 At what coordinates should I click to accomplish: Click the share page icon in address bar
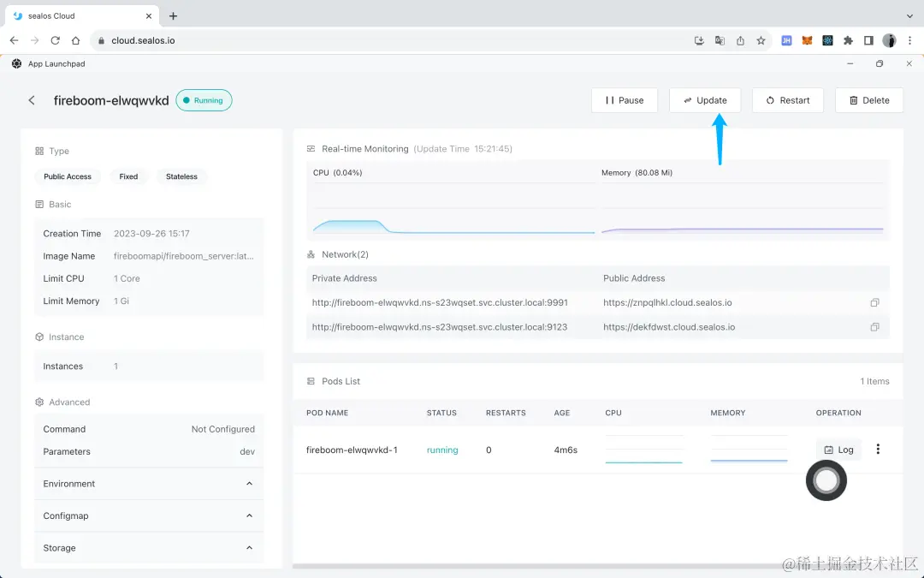[740, 41]
